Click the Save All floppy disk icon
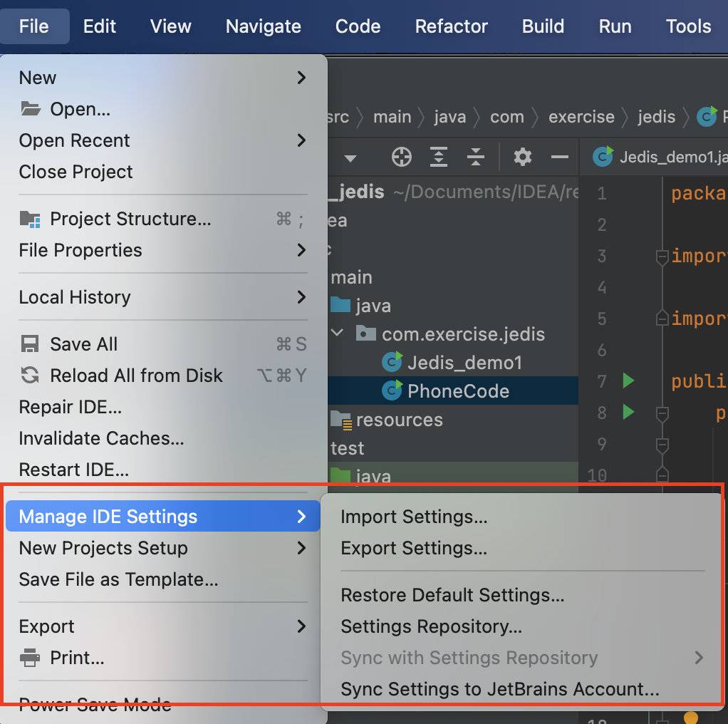Screen dimensions: 728x724 click(x=30, y=344)
